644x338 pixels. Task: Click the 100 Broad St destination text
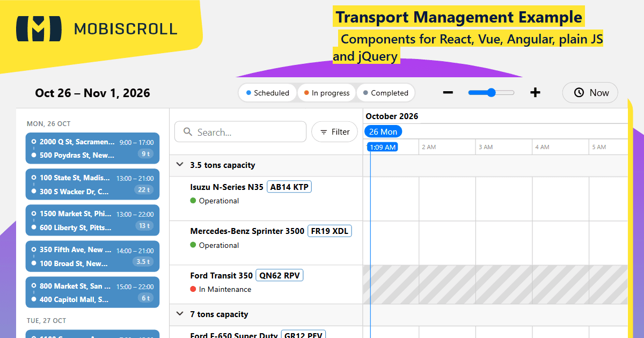pos(74,263)
